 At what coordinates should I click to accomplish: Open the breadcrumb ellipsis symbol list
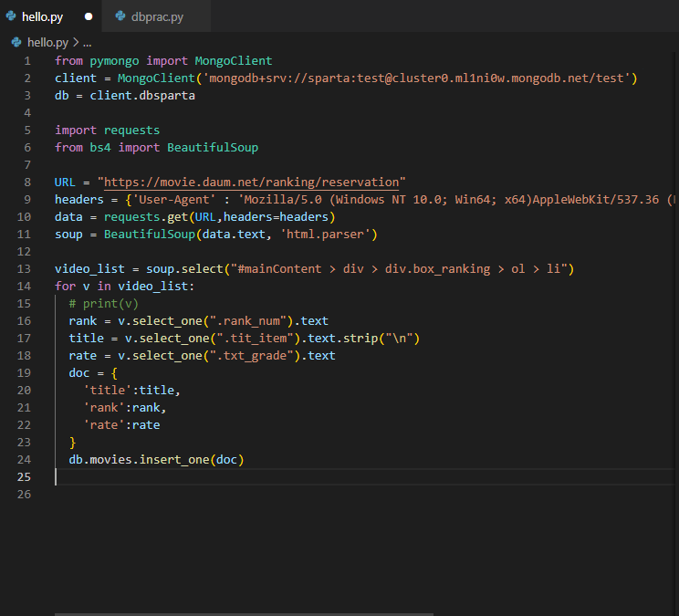tap(87, 42)
